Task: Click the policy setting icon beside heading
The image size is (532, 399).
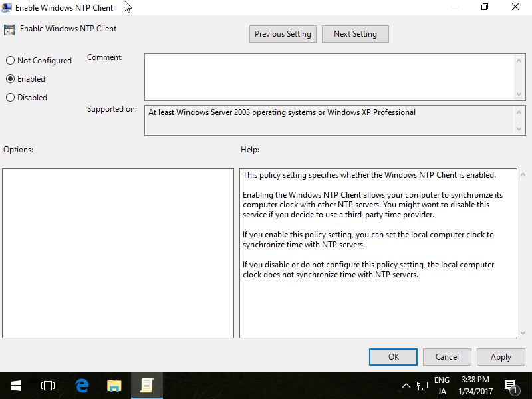Action: click(9, 29)
